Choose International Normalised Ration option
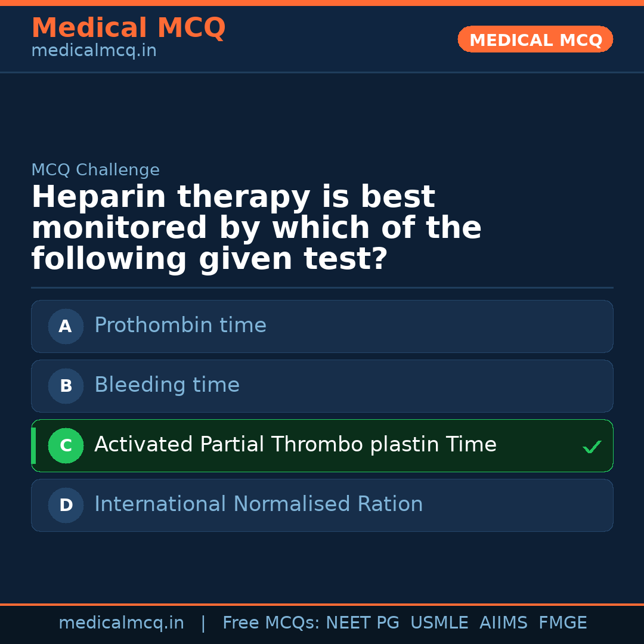 pyautogui.click(x=258, y=504)
